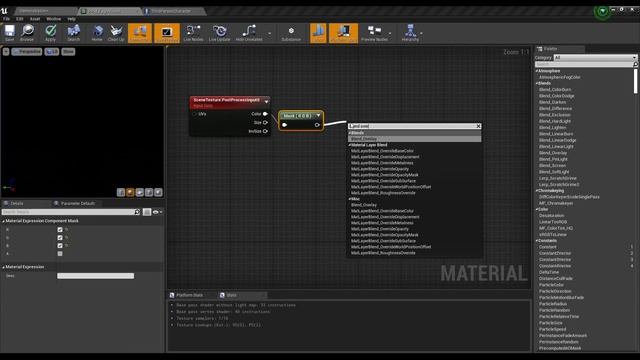640x360 pixels.
Task: Click the SceneTexture Color output pin
Action: 265,114
